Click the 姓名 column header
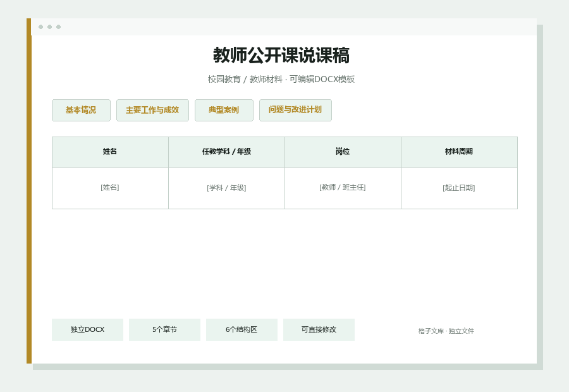The image size is (569, 392). point(110,152)
